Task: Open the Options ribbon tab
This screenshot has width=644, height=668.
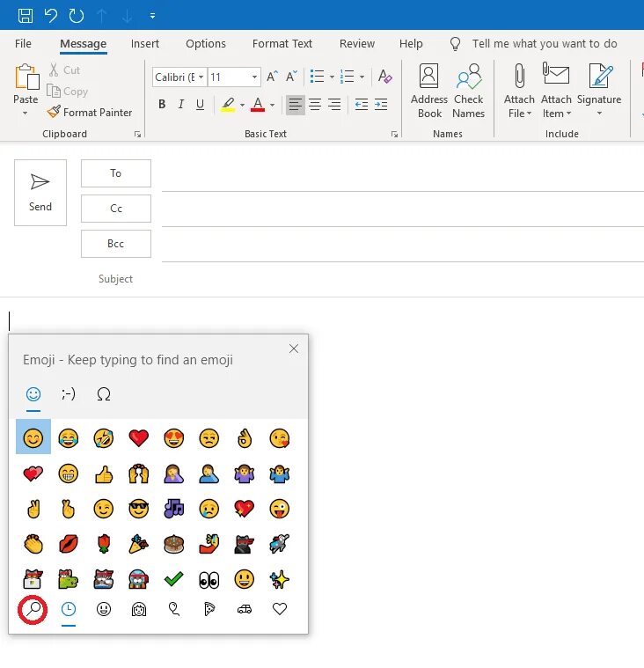Action: [x=206, y=43]
